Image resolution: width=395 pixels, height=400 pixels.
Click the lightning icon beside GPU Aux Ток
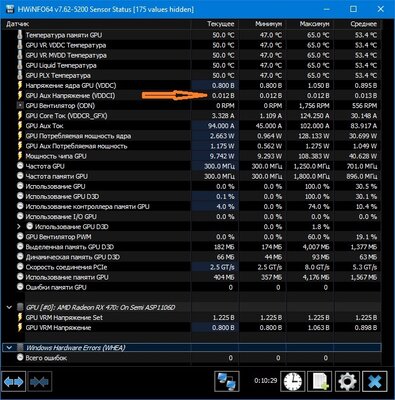coord(20,126)
